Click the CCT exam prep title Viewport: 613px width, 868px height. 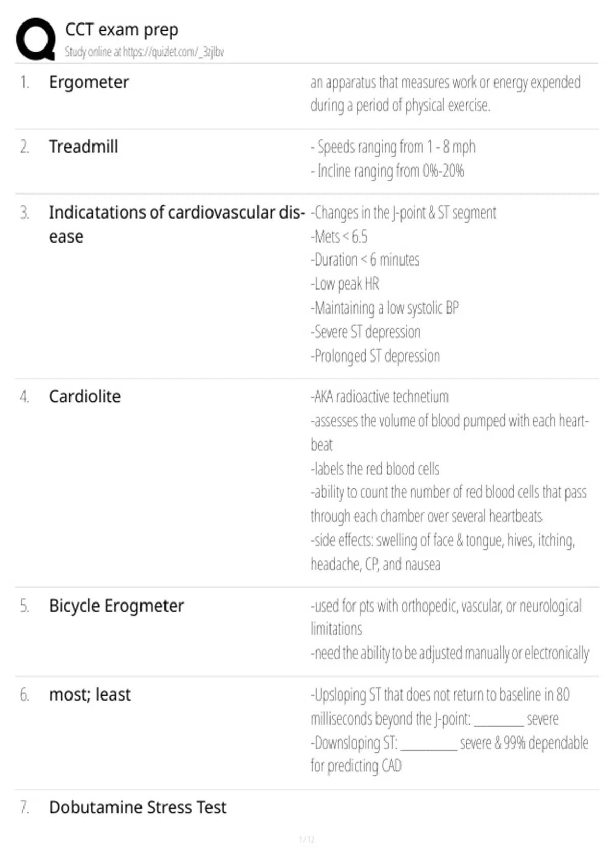tap(122, 30)
